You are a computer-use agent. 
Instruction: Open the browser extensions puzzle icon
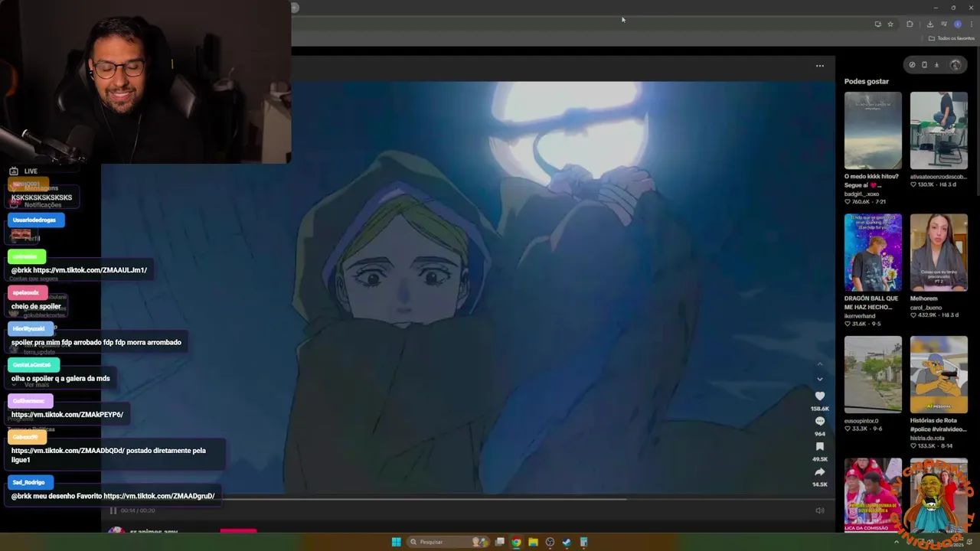pyautogui.click(x=910, y=24)
